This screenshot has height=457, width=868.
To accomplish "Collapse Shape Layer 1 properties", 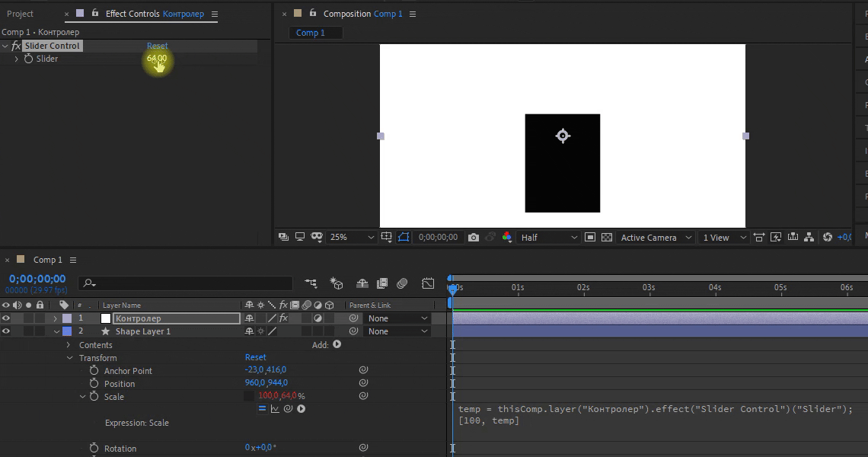I will [x=56, y=331].
